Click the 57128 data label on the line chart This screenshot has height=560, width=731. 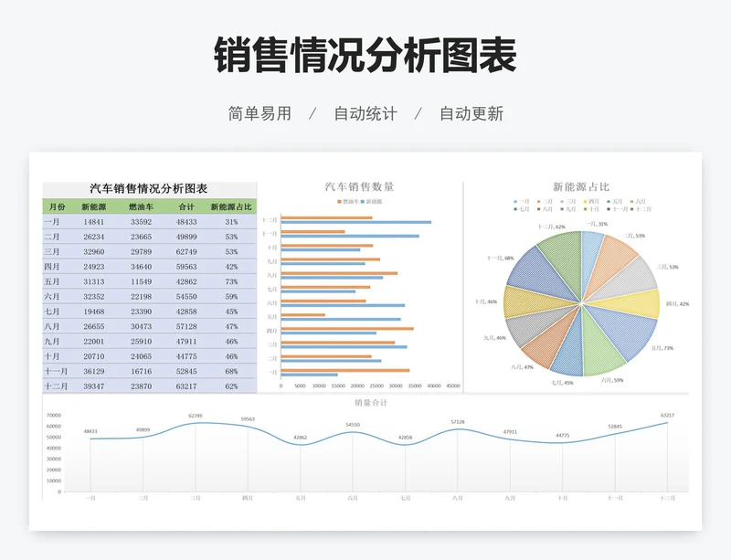[x=458, y=422]
